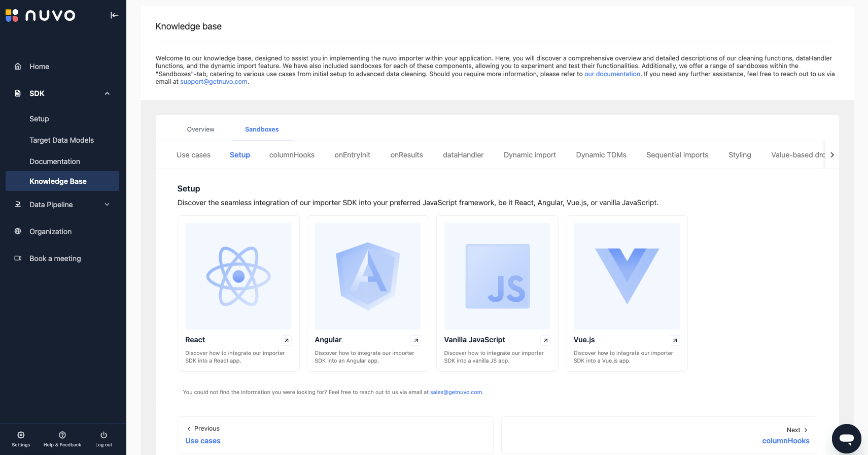Show more sandbox tabs with right arrow
Screen dimensions: 868x455
pos(832,155)
